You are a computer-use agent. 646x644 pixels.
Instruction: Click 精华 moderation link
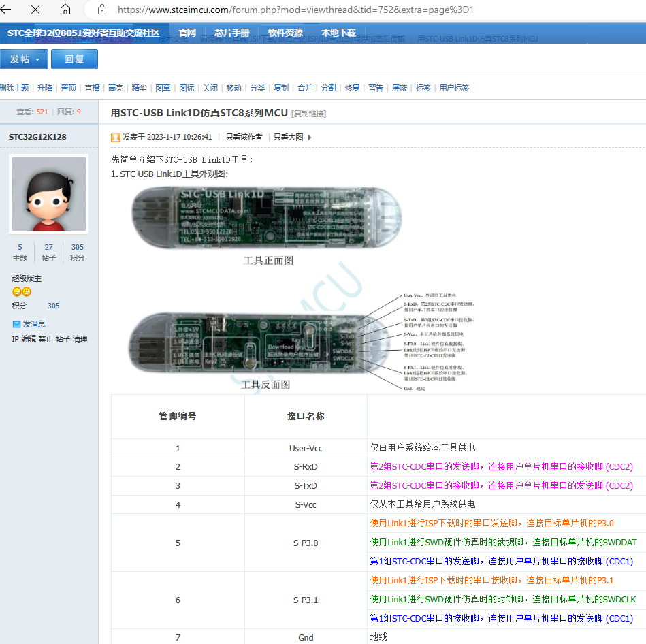pyautogui.click(x=140, y=88)
